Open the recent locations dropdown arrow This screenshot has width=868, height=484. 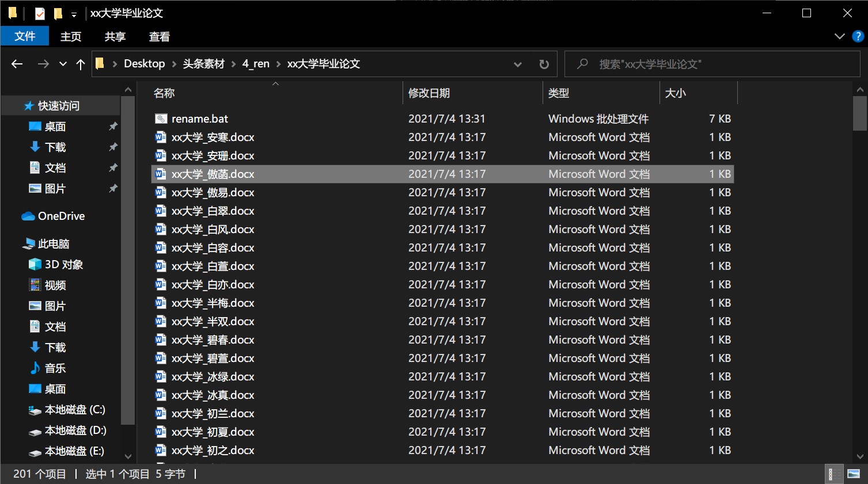coord(63,64)
